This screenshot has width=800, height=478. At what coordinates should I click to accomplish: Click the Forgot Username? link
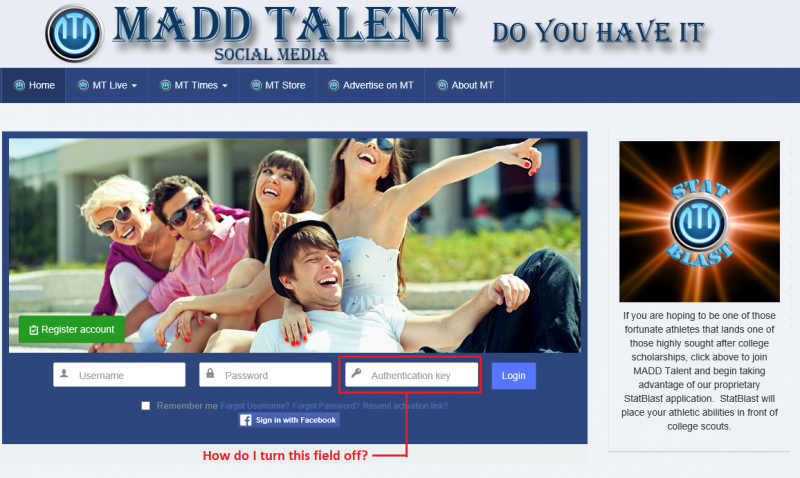pyautogui.click(x=255, y=406)
